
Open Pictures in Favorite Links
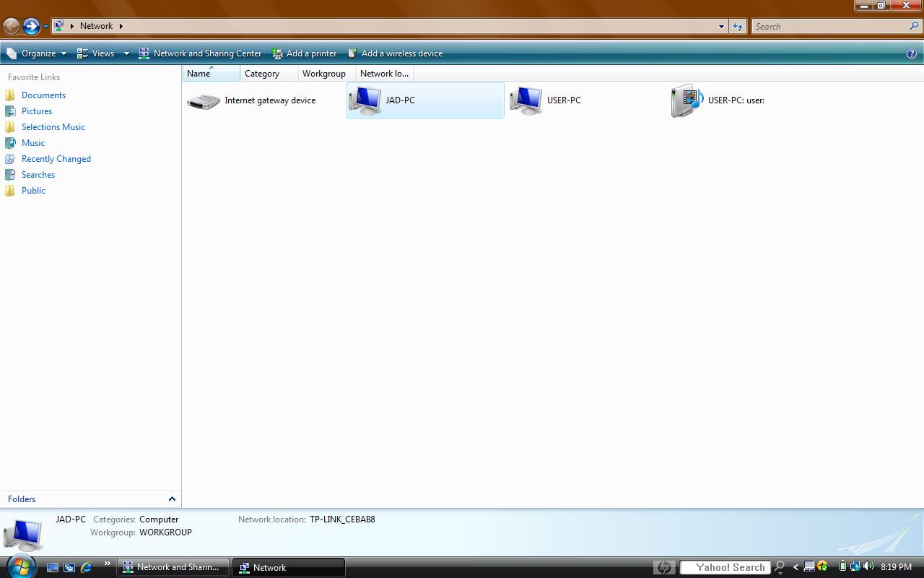coord(37,111)
